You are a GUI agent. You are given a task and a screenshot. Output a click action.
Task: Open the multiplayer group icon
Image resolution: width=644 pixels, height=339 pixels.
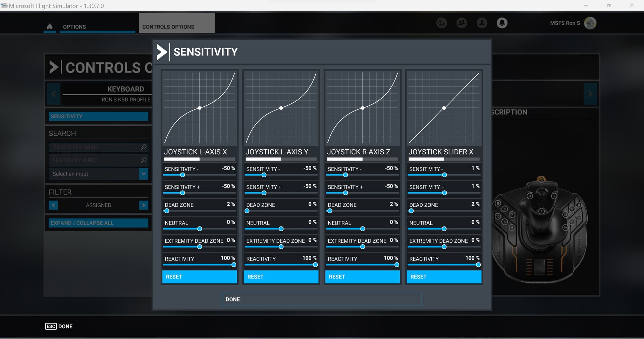[x=462, y=23]
